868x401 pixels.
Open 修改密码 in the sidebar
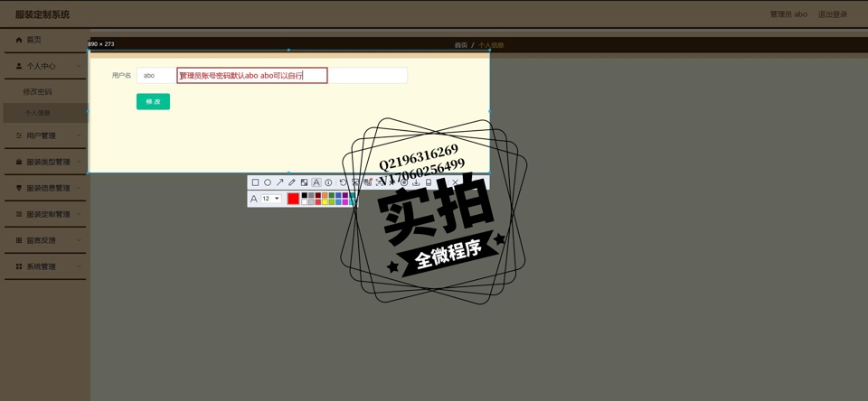[38, 92]
